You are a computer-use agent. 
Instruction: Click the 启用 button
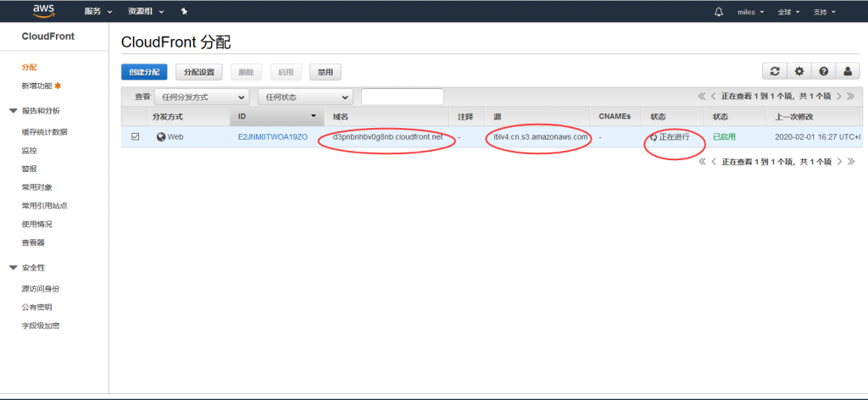tap(286, 72)
